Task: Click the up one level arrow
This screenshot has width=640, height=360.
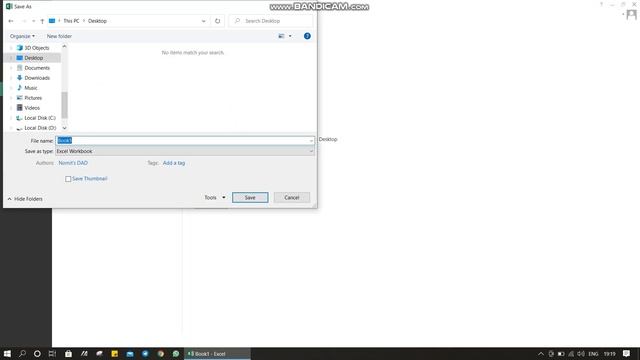Action: point(42,21)
